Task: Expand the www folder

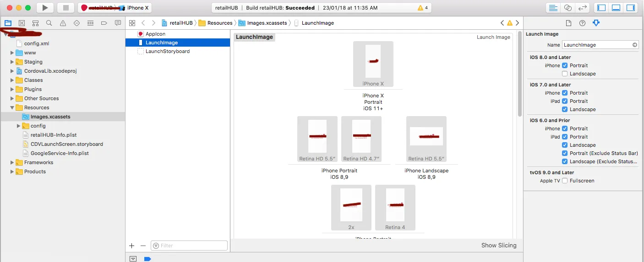Action: tap(12, 53)
